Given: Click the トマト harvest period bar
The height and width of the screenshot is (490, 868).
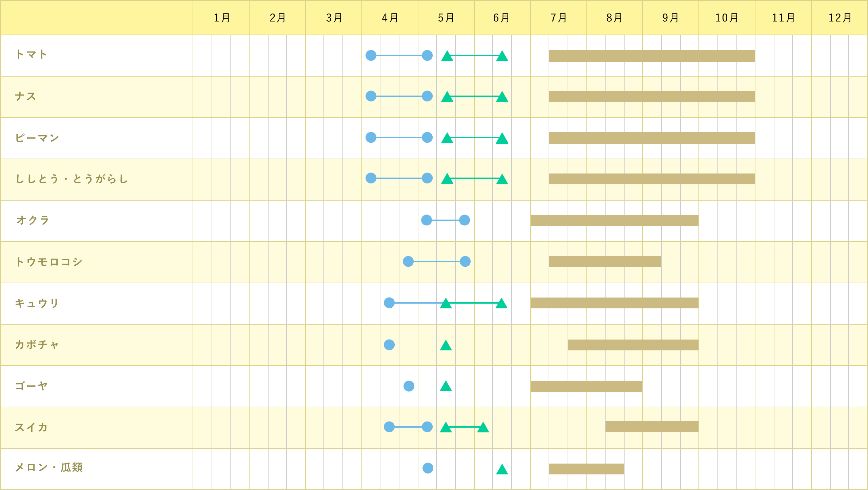Looking at the screenshot, I should pos(652,56).
